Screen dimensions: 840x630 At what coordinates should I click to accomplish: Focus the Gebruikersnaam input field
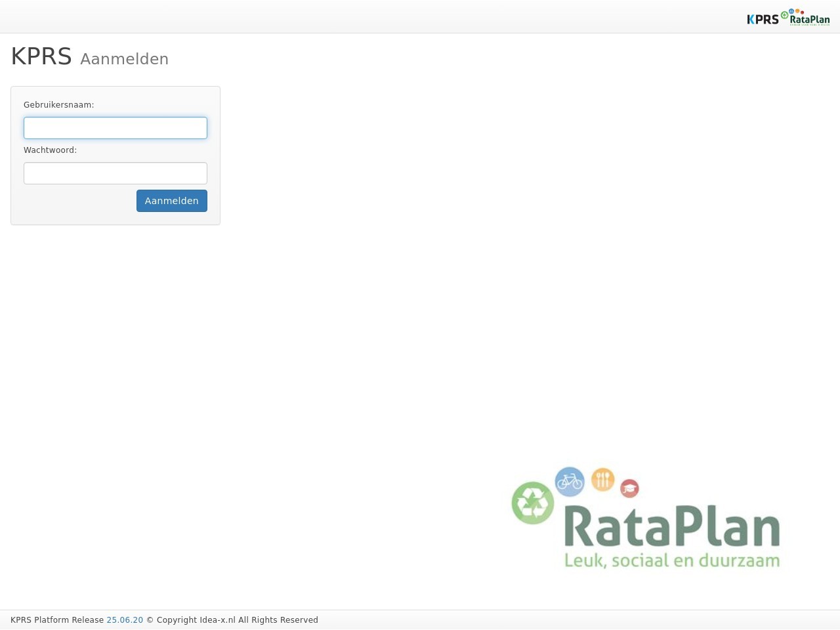tap(115, 128)
